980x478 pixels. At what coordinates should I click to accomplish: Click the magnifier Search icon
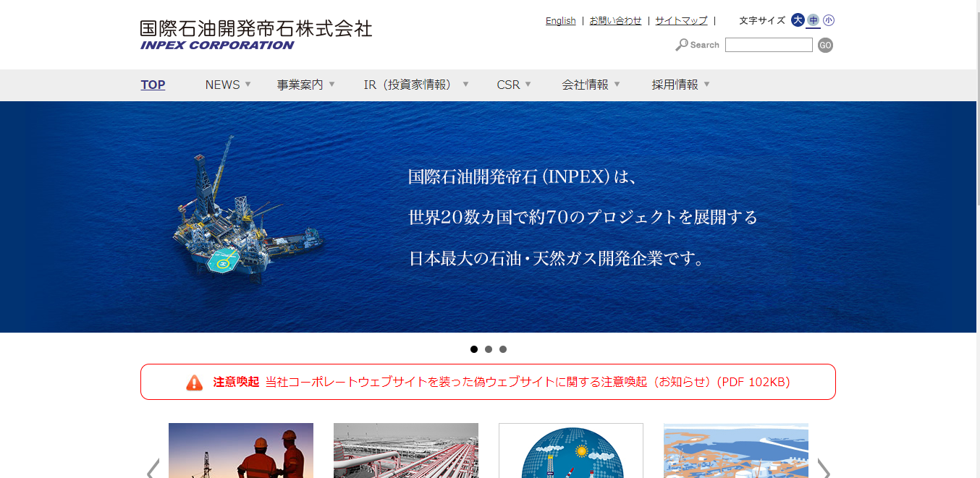681,45
